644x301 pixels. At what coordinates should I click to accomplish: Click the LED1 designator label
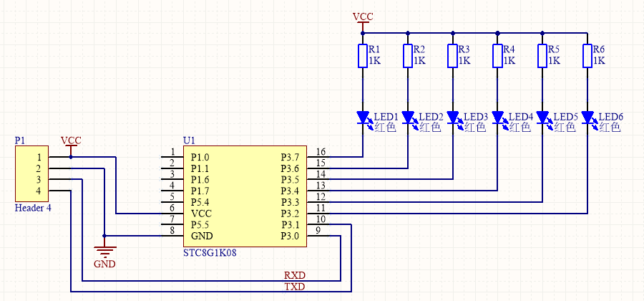[386, 118]
